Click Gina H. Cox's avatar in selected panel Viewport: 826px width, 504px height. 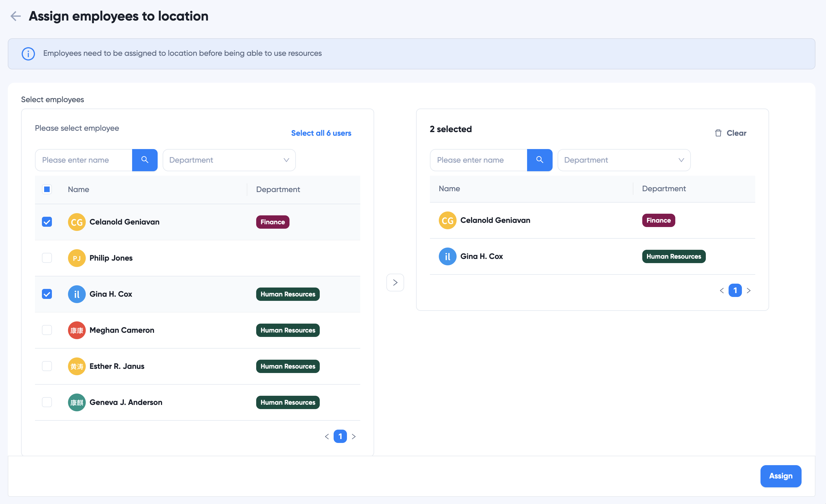[447, 256]
